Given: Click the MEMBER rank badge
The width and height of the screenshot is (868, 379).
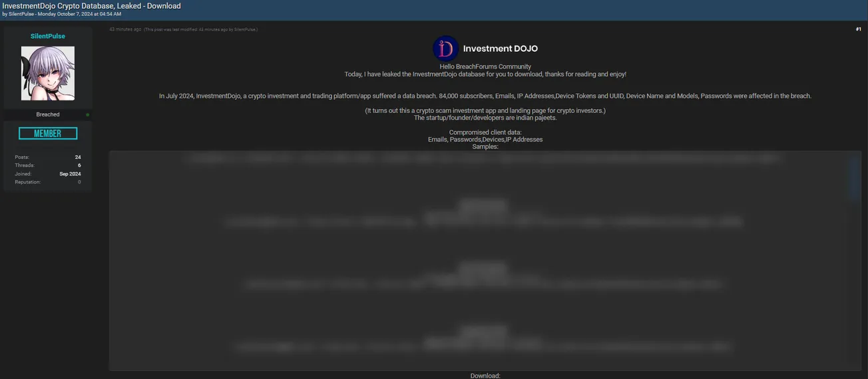Looking at the screenshot, I should coord(48,134).
